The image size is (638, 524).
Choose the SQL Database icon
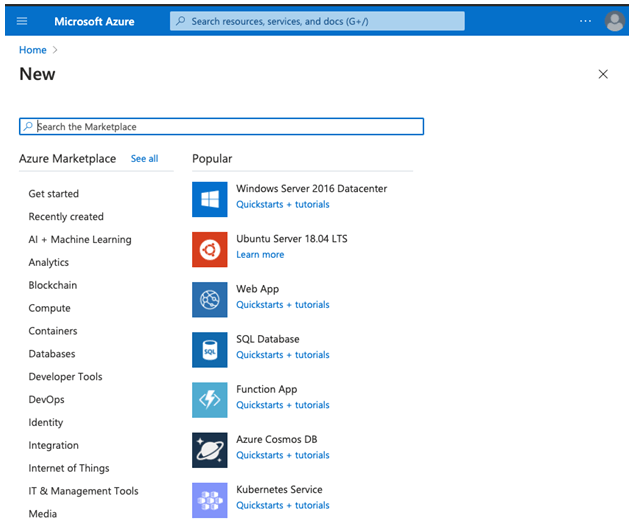[x=210, y=349]
